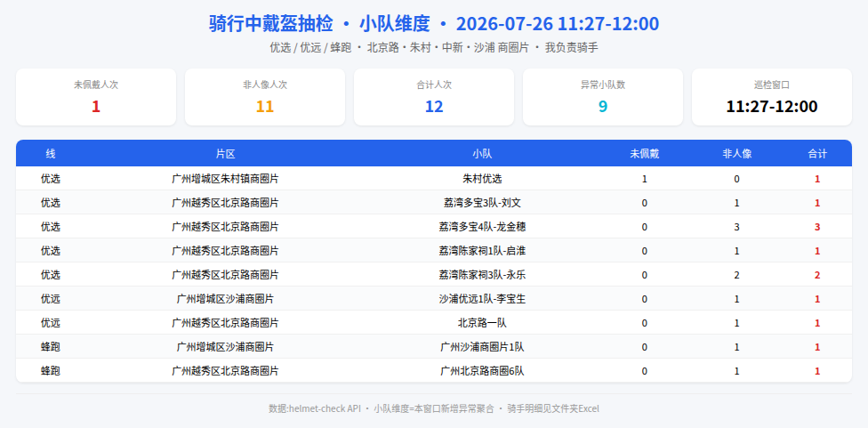This screenshot has height=428, width=868.
Task: Select team cell 荔湾多宝3队-刘文
Action: [482, 203]
